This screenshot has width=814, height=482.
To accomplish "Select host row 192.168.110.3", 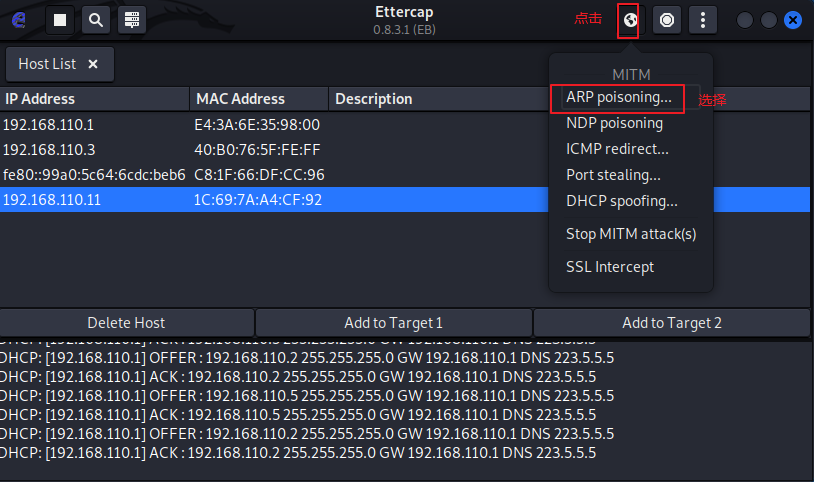I will click(405, 150).
